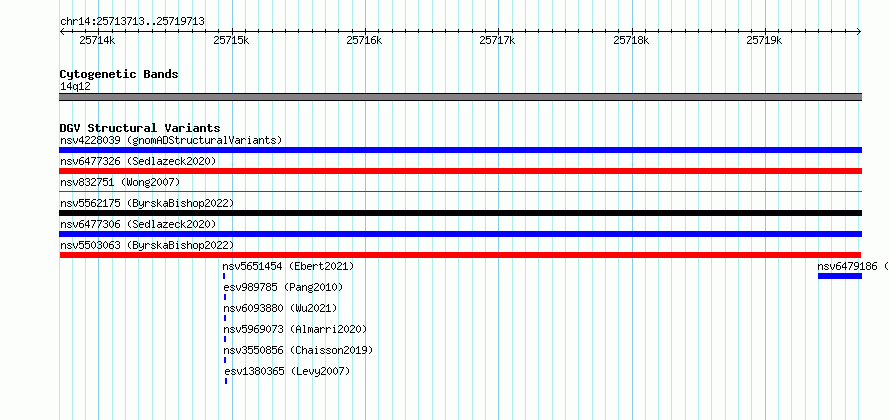Click nsv6093880 (Wu2021) variant label
This screenshot has height=420, width=890.
pos(280,308)
